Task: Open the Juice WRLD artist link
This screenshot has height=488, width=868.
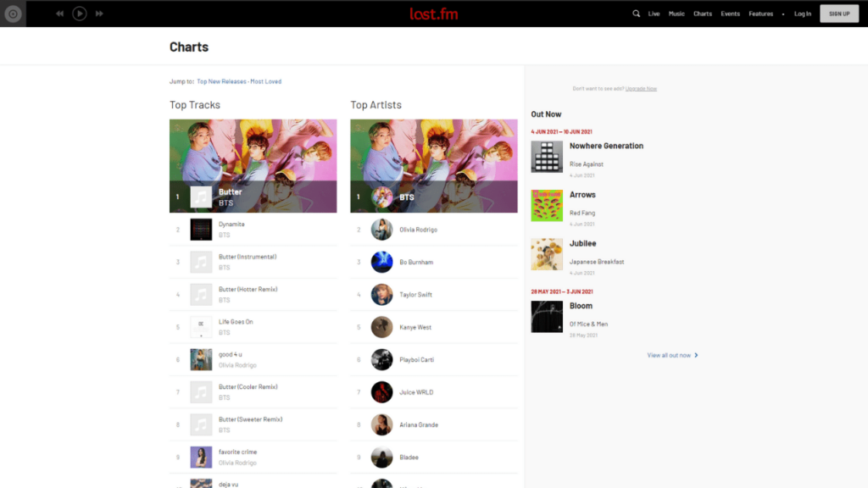Action: (x=416, y=392)
